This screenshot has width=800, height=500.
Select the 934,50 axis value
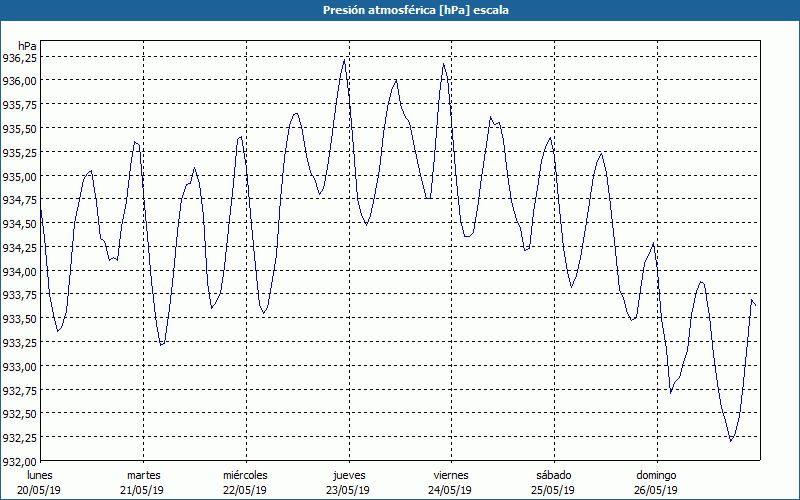20,223
